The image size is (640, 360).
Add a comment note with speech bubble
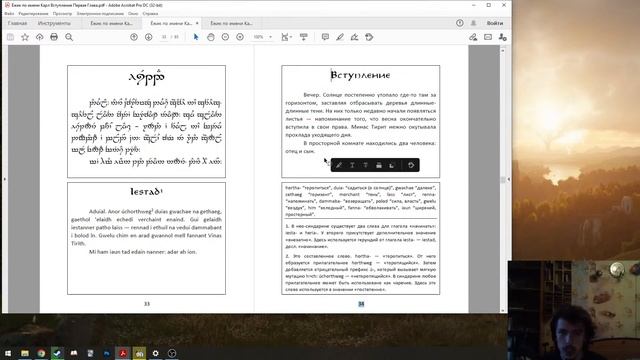tap(325, 37)
